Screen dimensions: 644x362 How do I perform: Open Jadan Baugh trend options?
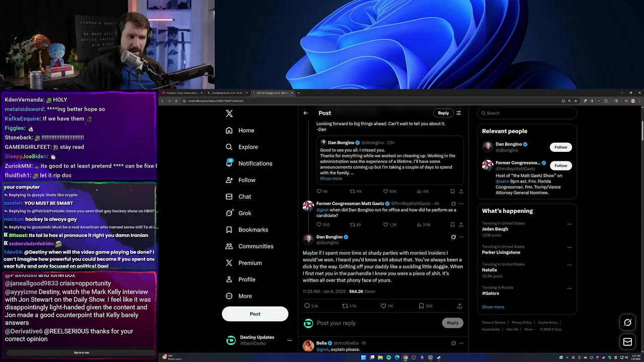[x=569, y=224]
